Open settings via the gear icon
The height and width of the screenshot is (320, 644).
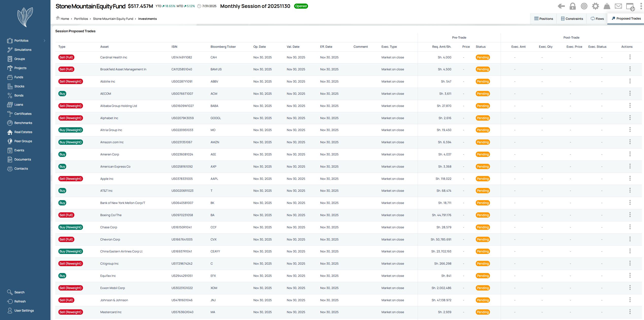(595, 6)
